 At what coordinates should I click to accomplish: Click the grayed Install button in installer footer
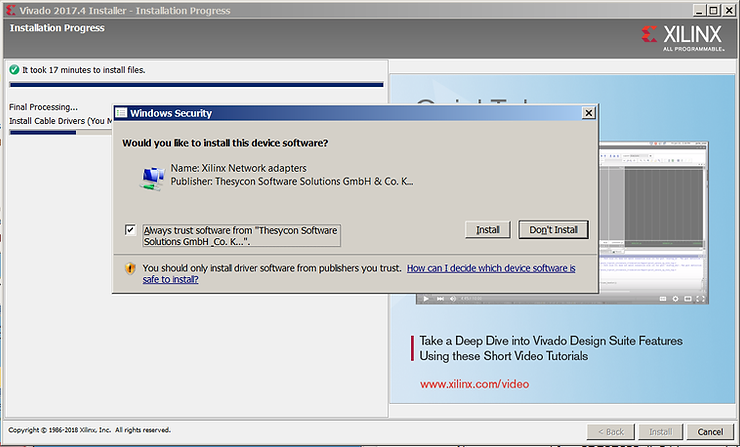(x=660, y=431)
